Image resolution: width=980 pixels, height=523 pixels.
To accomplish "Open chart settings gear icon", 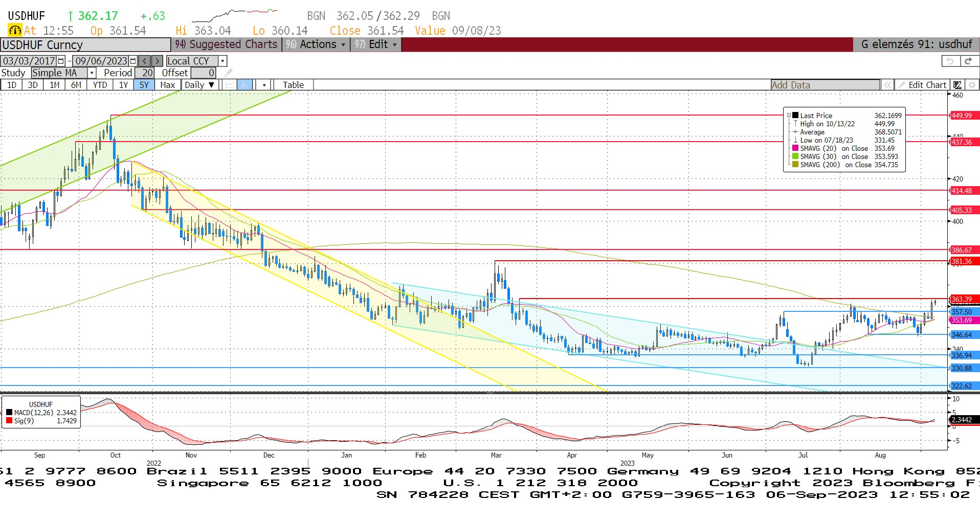I will [972, 85].
